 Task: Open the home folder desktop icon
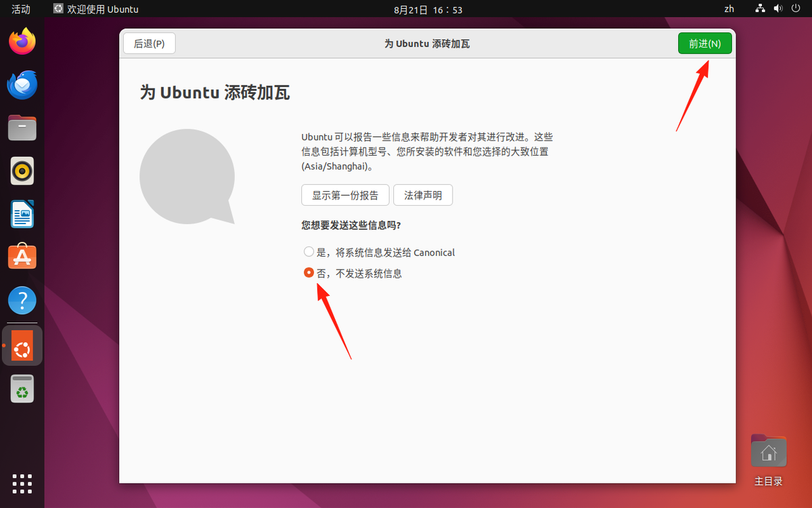[x=769, y=452]
